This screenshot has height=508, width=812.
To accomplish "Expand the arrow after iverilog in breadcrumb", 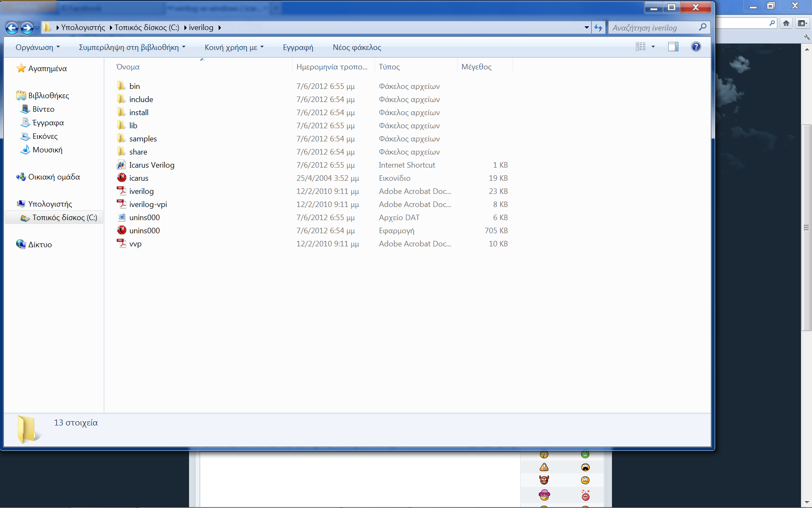I will [x=219, y=28].
